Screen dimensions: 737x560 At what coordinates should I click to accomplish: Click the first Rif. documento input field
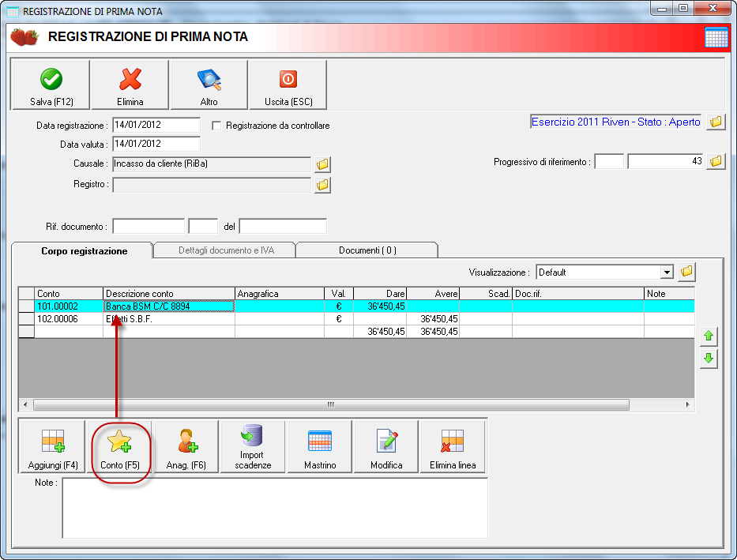(149, 226)
